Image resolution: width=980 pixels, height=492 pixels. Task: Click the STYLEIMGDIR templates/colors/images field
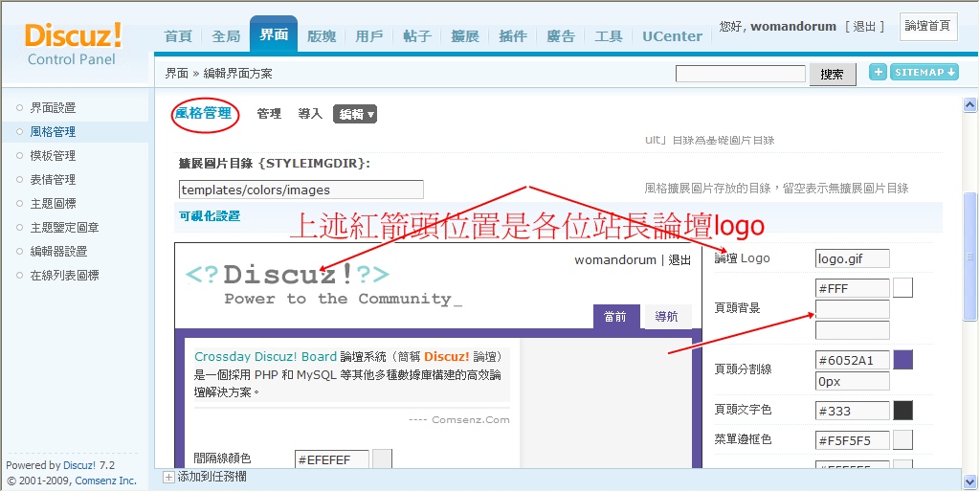(x=301, y=190)
